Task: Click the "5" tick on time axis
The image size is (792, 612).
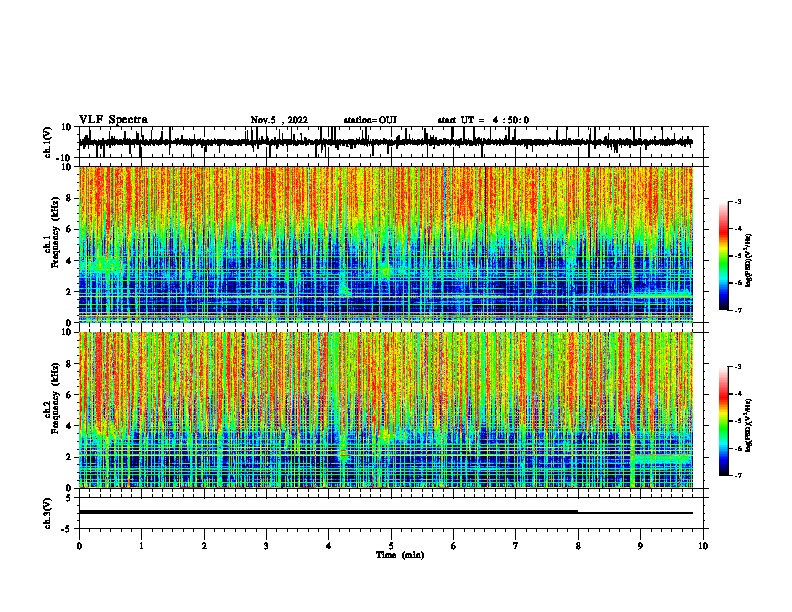Action: (391, 546)
